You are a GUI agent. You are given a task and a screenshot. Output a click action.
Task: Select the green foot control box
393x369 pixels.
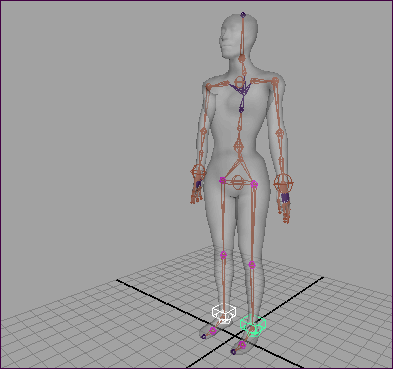(253, 326)
